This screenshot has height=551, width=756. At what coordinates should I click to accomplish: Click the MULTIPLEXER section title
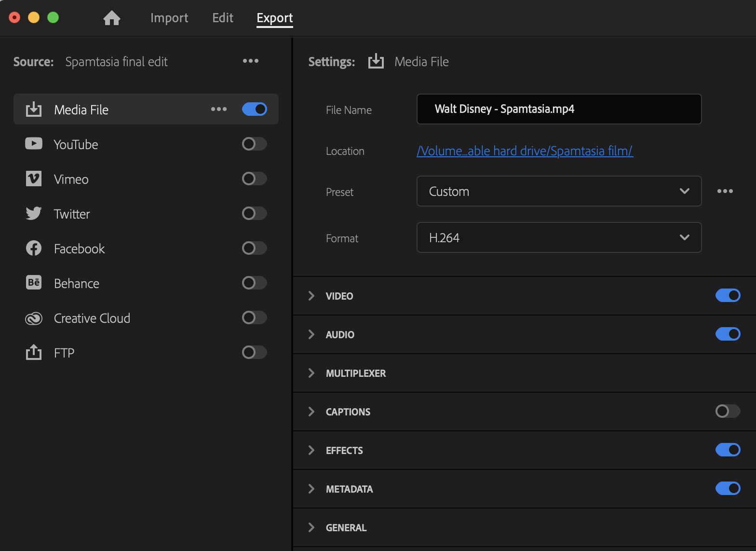(356, 373)
